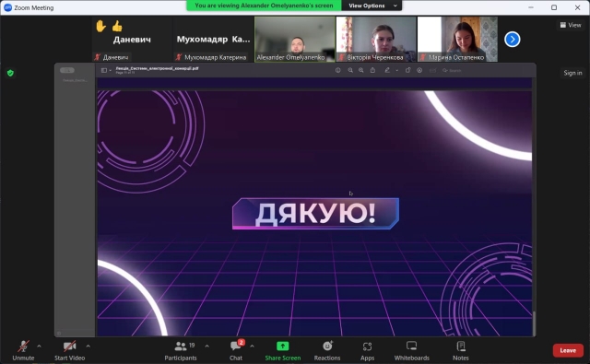Open the markup pen dropdown arrow

(396, 71)
